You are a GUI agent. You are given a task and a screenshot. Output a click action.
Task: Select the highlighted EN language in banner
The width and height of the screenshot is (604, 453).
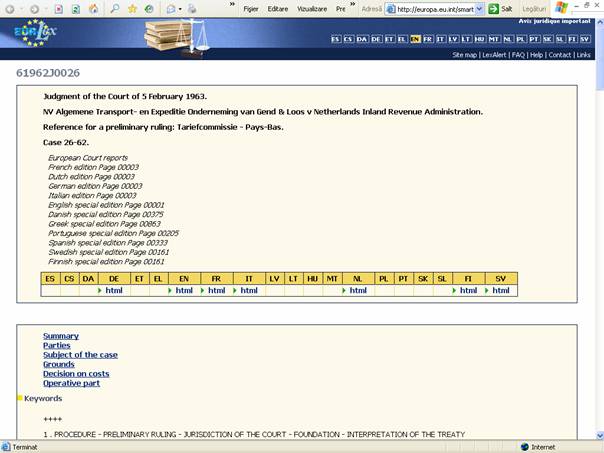click(415, 39)
